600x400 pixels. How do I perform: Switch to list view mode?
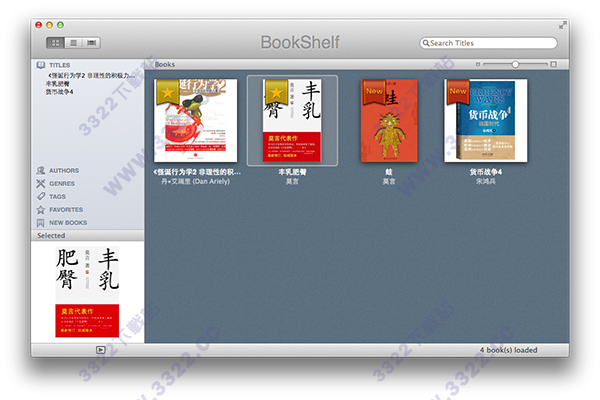coord(73,43)
